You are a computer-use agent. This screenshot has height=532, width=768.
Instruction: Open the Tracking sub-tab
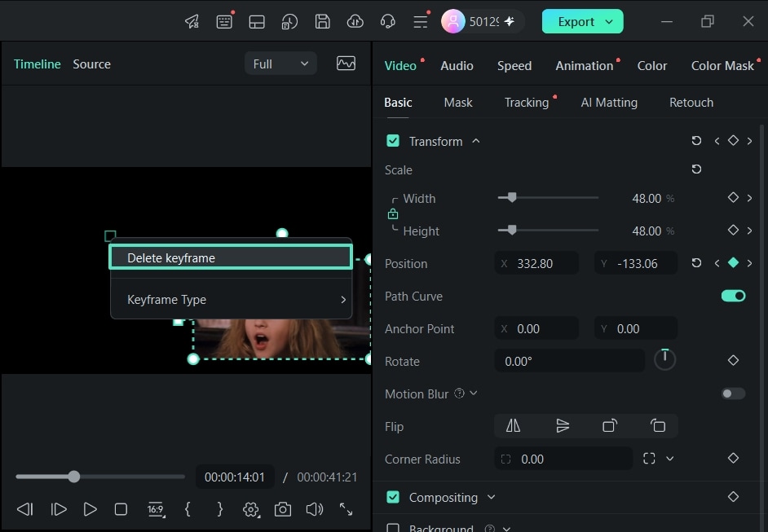point(527,103)
